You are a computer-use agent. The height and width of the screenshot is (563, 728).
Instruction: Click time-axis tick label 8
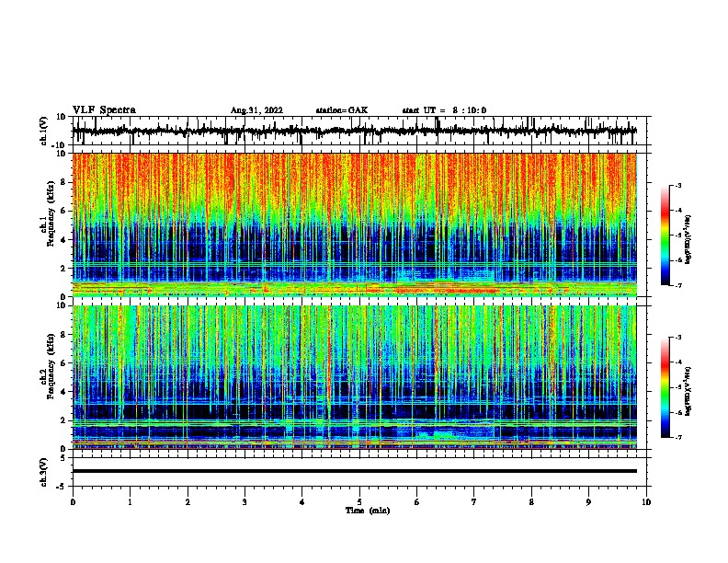(531, 502)
